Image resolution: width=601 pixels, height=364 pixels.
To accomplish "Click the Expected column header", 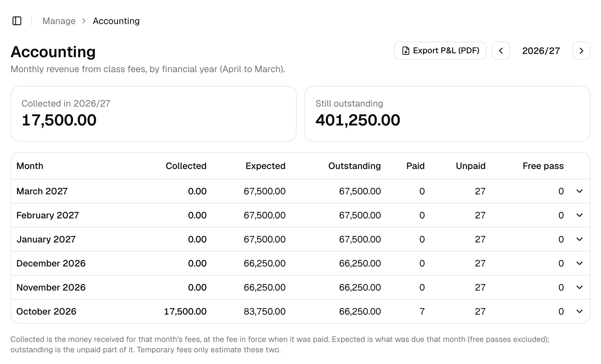I will (265, 166).
